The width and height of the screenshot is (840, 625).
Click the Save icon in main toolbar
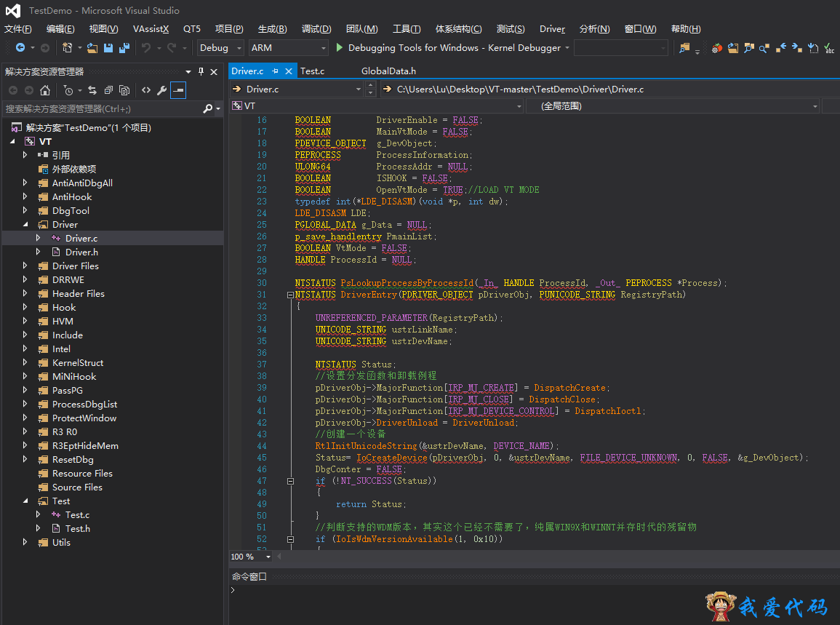108,48
